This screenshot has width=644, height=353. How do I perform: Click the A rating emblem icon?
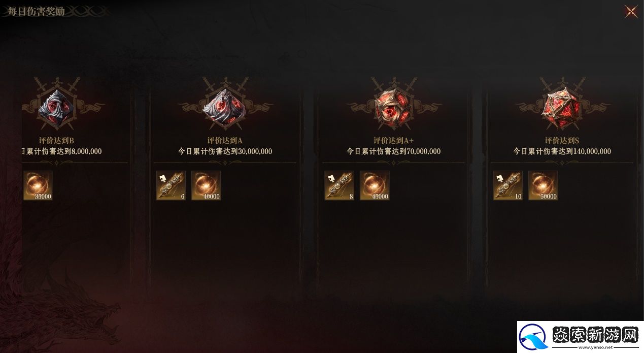click(x=224, y=108)
